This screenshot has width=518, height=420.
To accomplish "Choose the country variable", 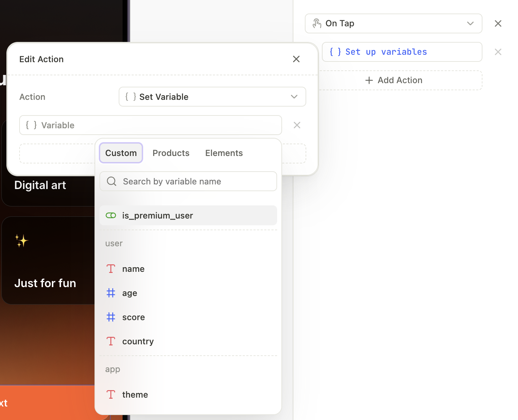I will (188, 341).
